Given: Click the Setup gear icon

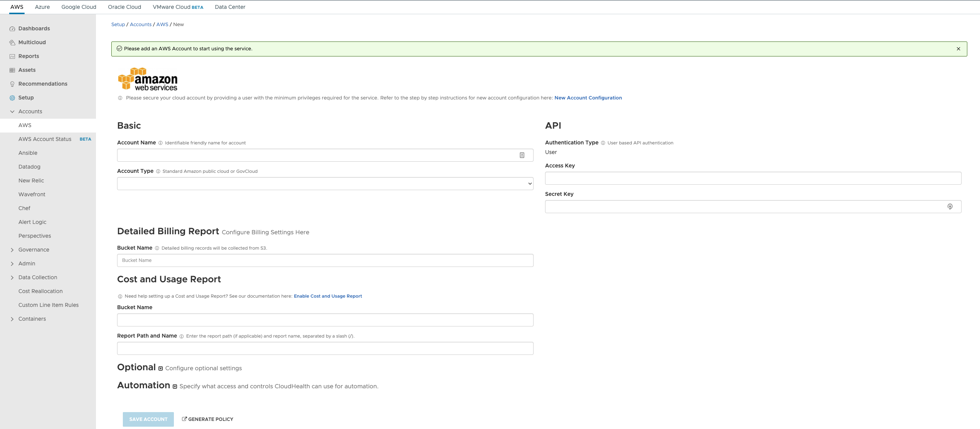Looking at the screenshot, I should 12,98.
